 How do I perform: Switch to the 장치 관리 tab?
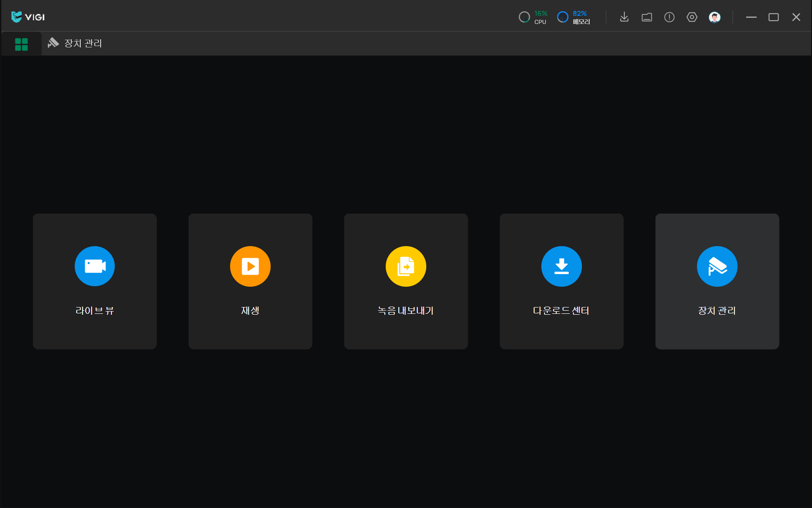75,43
